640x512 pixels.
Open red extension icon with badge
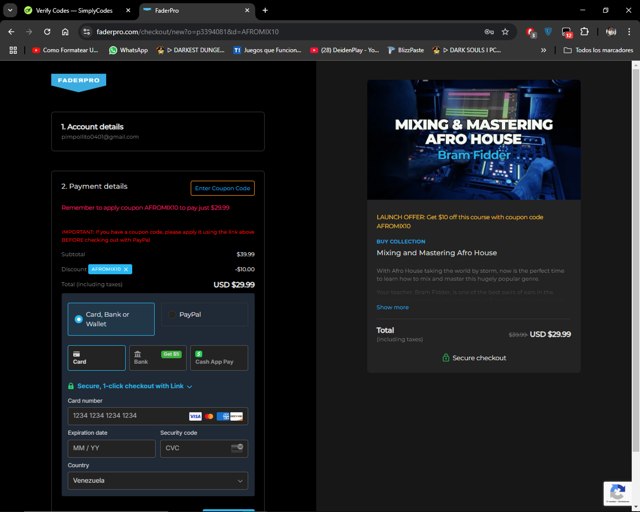point(531,32)
